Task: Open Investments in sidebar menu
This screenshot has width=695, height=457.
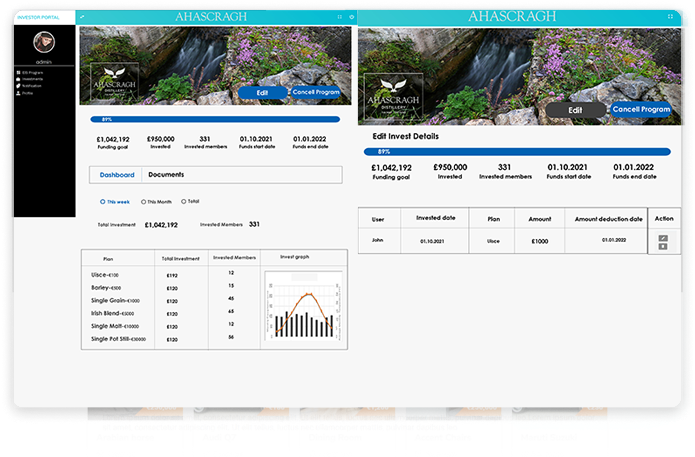Action: pos(32,79)
